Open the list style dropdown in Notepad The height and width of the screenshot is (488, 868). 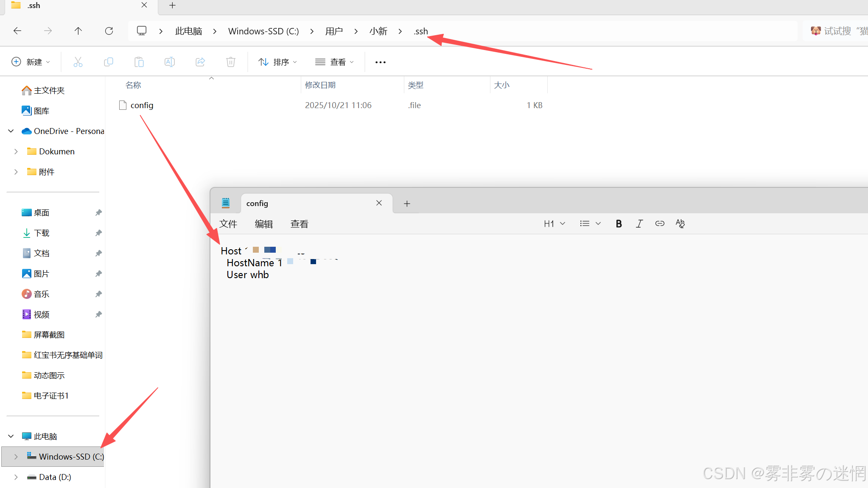click(x=590, y=223)
